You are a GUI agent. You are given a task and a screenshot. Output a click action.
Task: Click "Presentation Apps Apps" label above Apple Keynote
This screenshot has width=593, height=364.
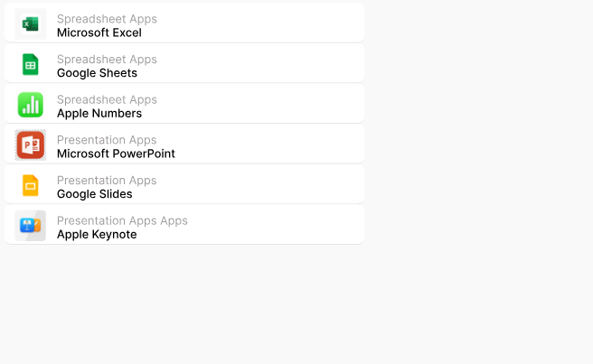click(122, 221)
